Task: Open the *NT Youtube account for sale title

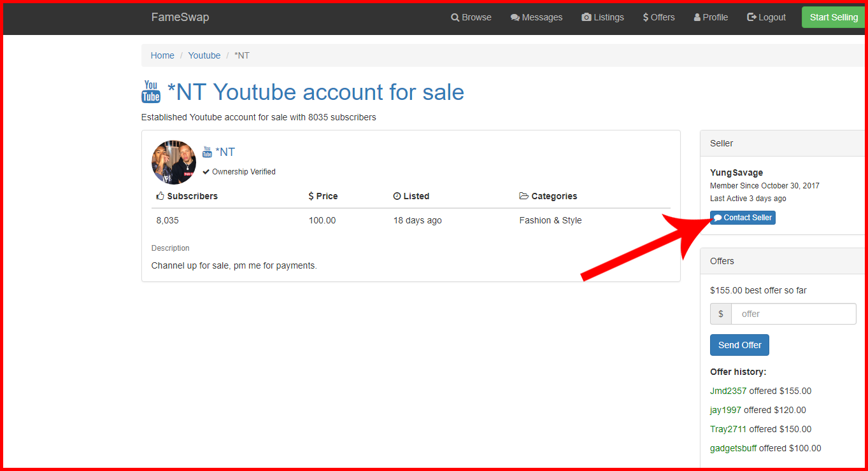Action: [x=316, y=92]
